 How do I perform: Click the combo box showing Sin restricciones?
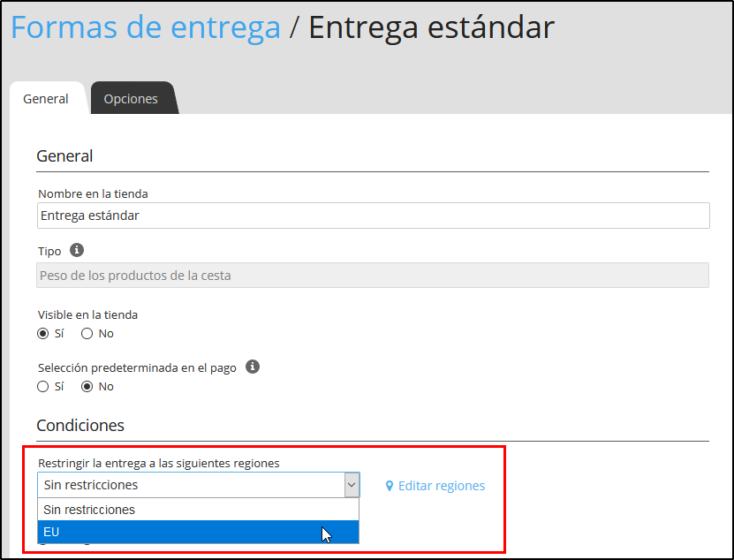click(190, 485)
